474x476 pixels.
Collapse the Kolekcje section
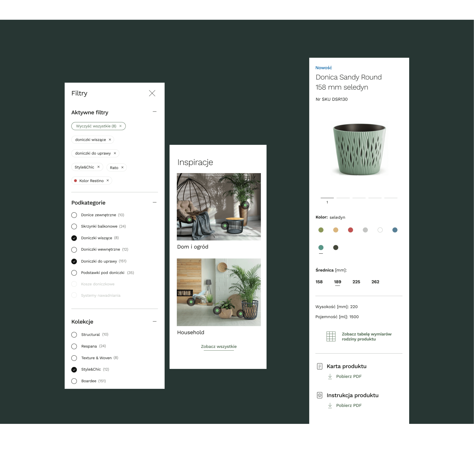point(154,321)
